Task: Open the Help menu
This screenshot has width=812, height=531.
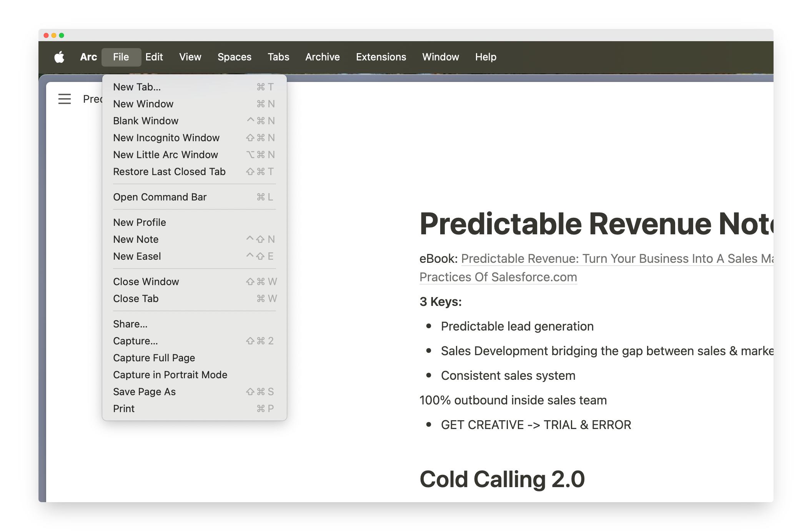Action: tap(486, 57)
